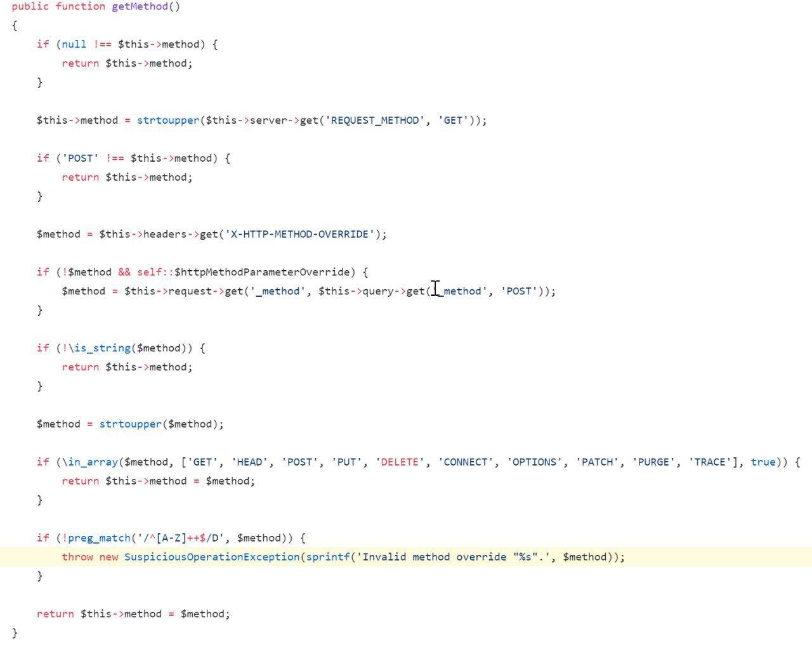Viewport: 812px width, 645px height.
Task: Click return statement inside the in_array block
Action: coord(159,481)
